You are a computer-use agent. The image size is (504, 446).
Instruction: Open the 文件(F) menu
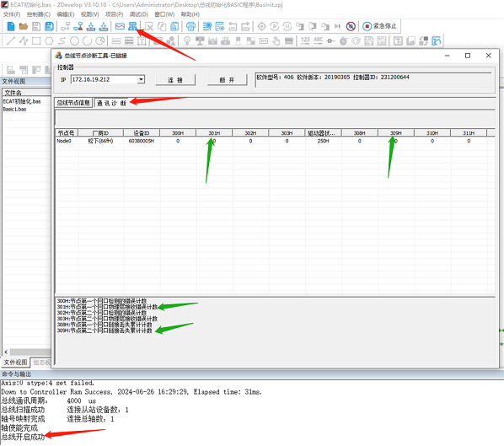(12, 14)
